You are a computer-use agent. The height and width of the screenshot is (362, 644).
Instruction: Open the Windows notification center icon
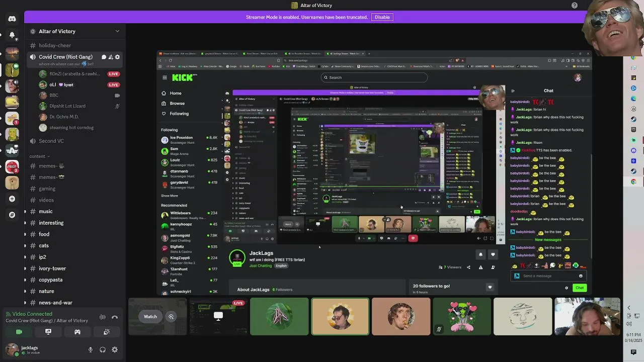click(x=633, y=352)
